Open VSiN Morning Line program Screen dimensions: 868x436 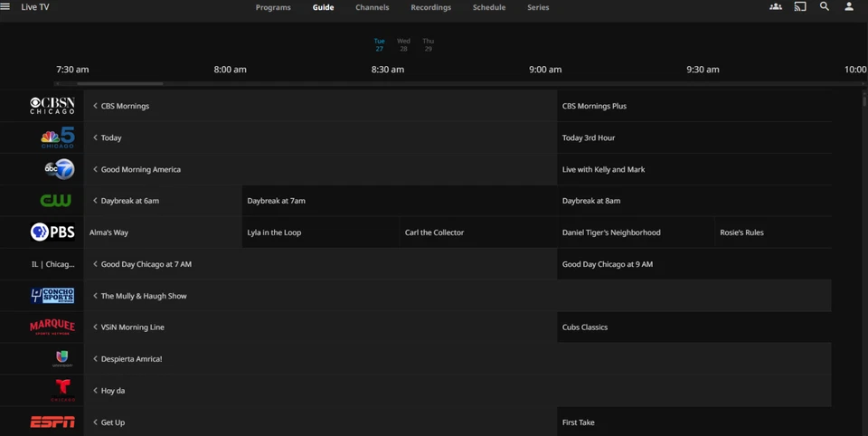pyautogui.click(x=320, y=327)
